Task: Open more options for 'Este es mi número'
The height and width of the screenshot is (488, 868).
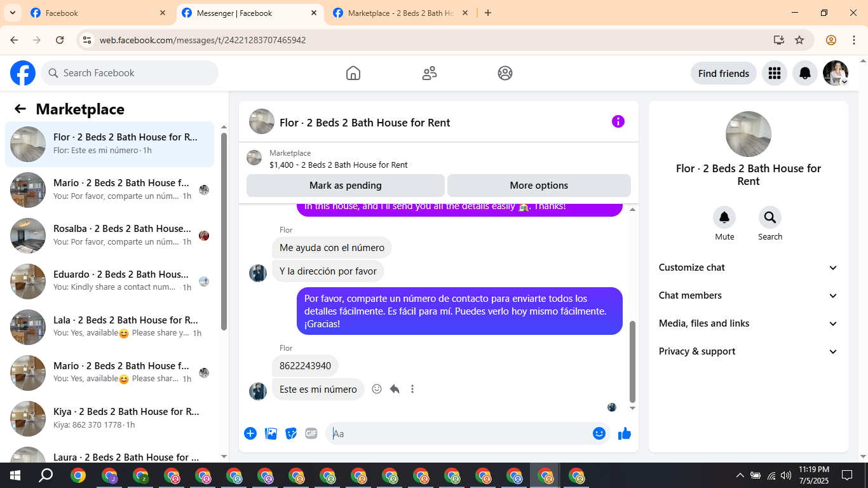Action: pyautogui.click(x=412, y=389)
